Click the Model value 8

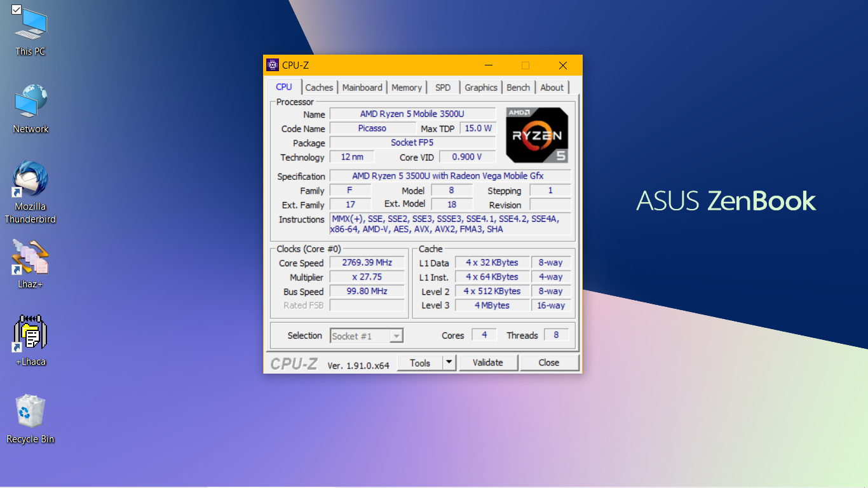coord(452,191)
